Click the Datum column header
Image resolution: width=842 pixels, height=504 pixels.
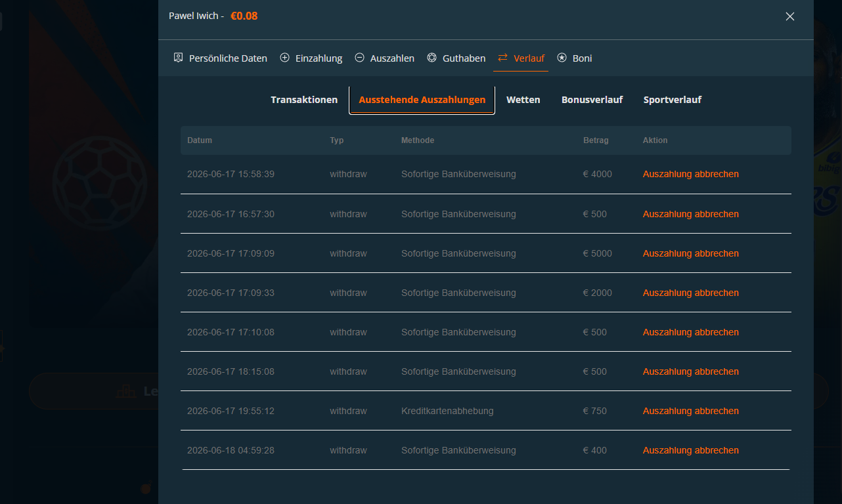point(200,140)
